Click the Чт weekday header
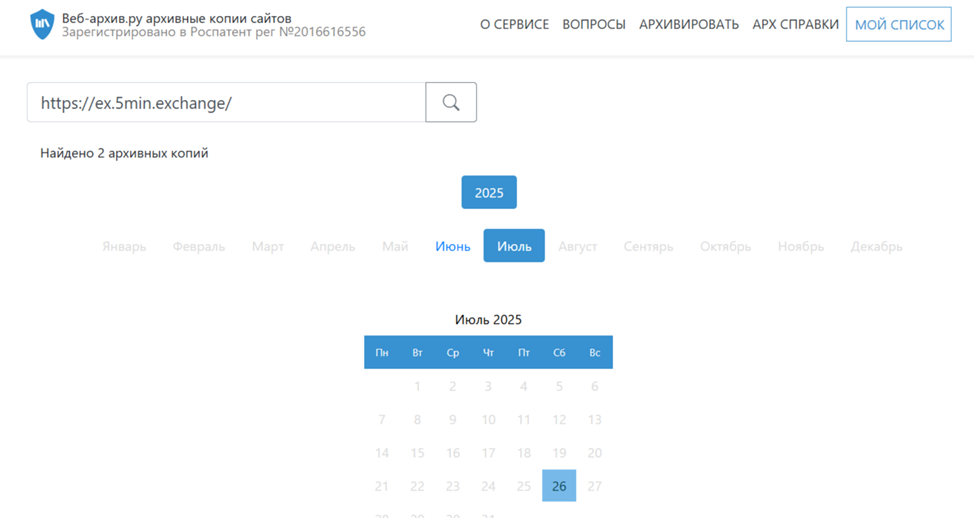Viewport: 974px width, 518px height. click(x=488, y=352)
